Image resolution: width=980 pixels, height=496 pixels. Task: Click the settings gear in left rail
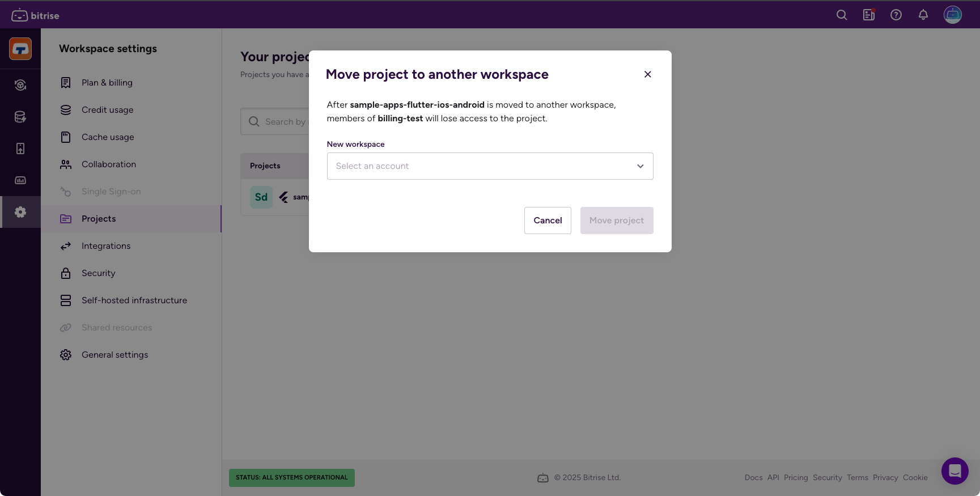[x=20, y=212]
